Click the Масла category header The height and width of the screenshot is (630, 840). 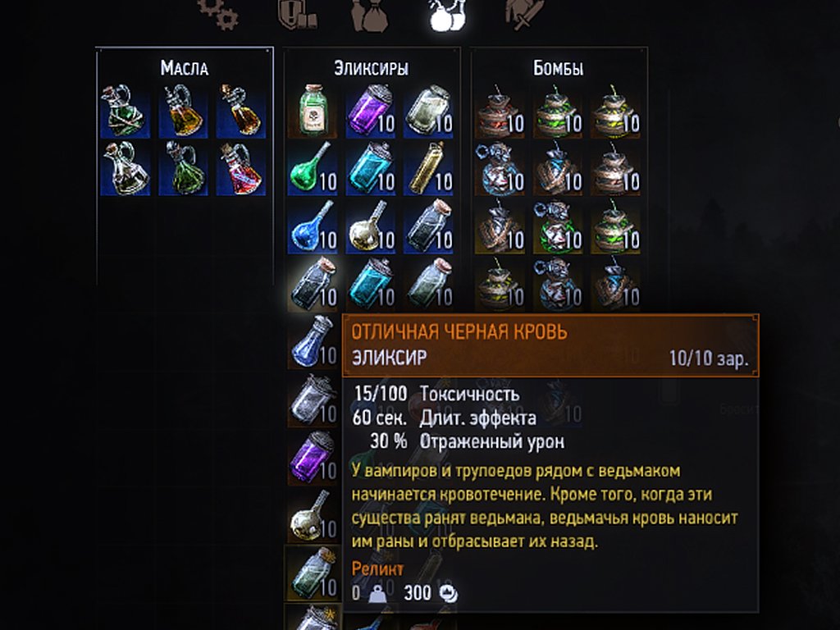click(x=185, y=68)
